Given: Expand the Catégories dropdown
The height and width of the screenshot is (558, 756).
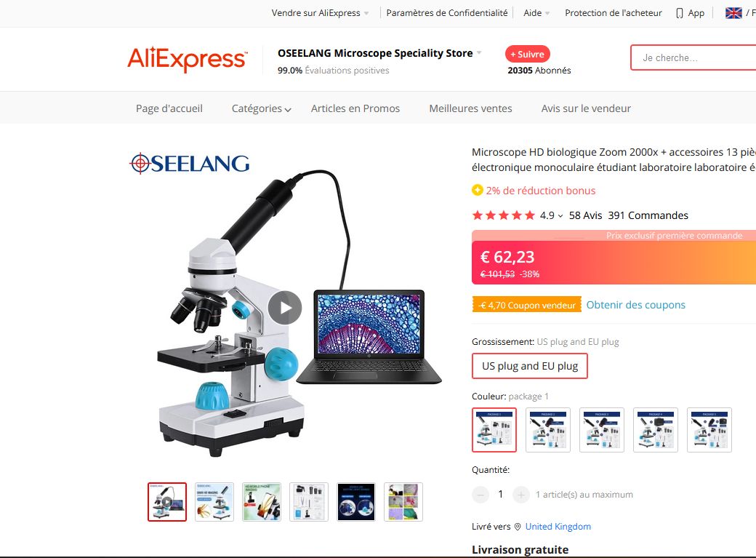Looking at the screenshot, I should 261,108.
